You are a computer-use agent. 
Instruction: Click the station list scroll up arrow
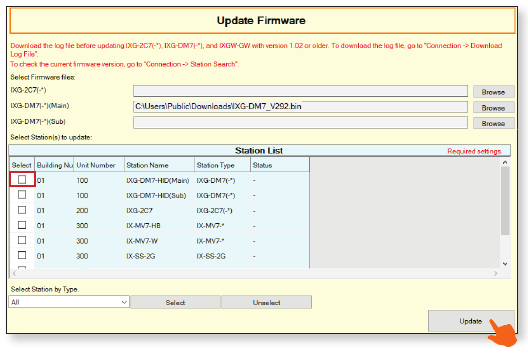click(505, 162)
